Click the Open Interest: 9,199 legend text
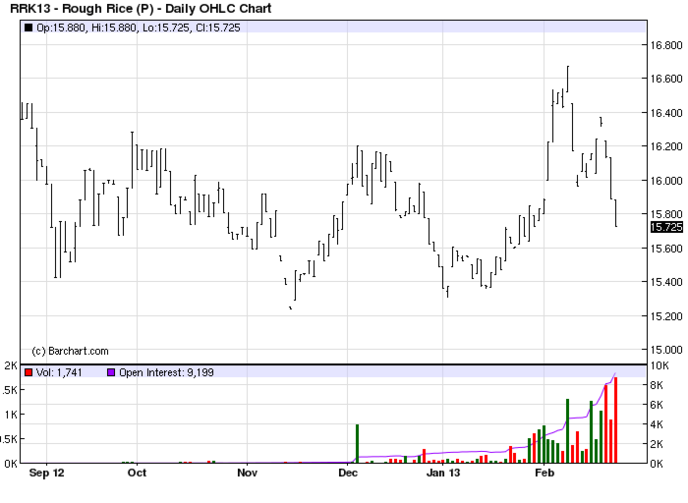 [x=166, y=372]
